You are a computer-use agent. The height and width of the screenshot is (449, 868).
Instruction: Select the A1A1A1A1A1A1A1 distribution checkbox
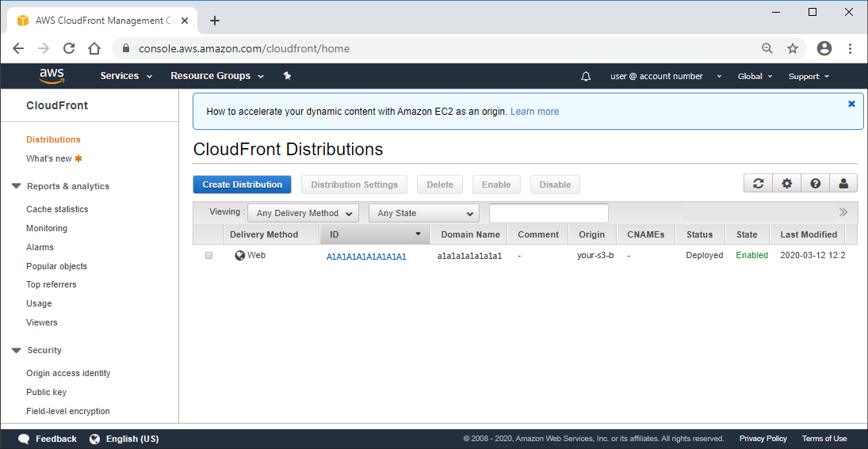[x=208, y=256]
